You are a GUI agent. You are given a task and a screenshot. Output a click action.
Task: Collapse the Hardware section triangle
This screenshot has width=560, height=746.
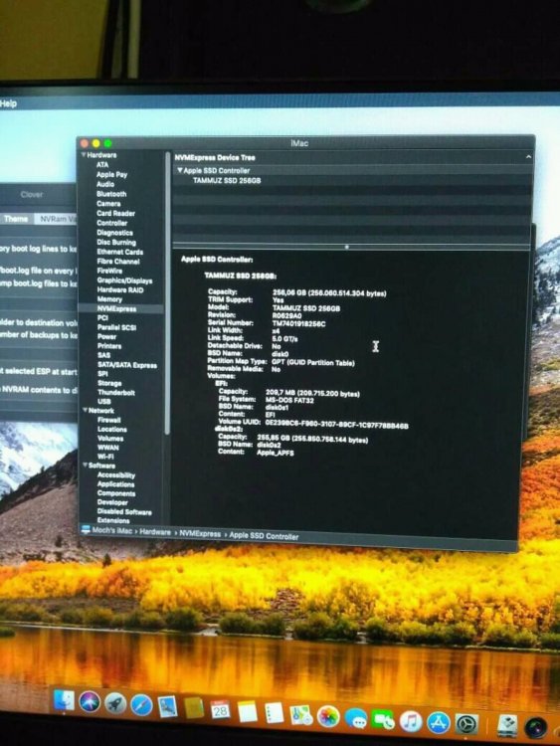[84, 155]
